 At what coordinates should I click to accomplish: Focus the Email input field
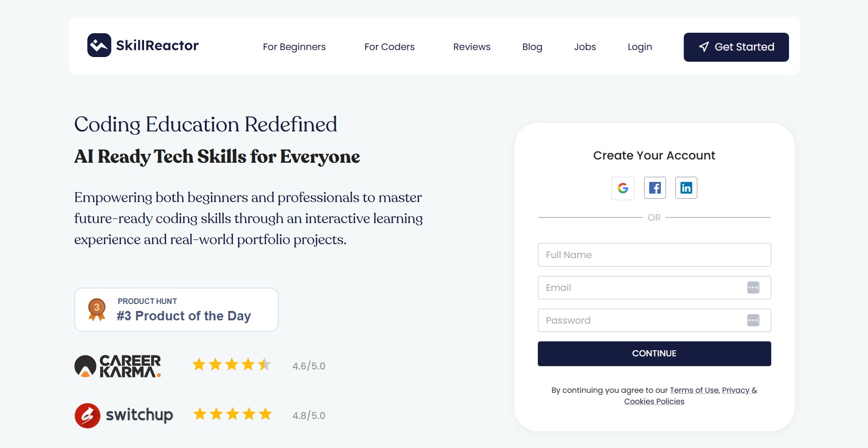(x=654, y=288)
